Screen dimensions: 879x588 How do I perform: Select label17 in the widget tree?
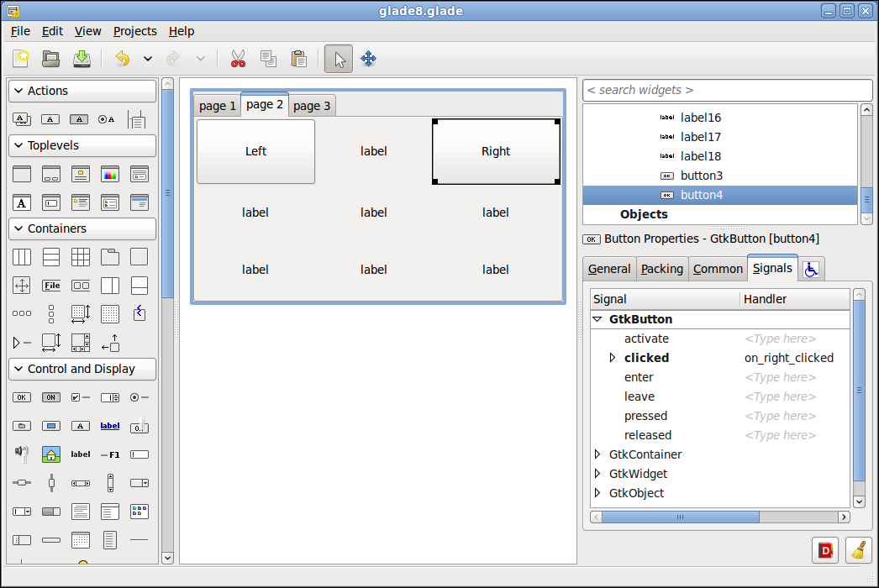tap(720, 137)
